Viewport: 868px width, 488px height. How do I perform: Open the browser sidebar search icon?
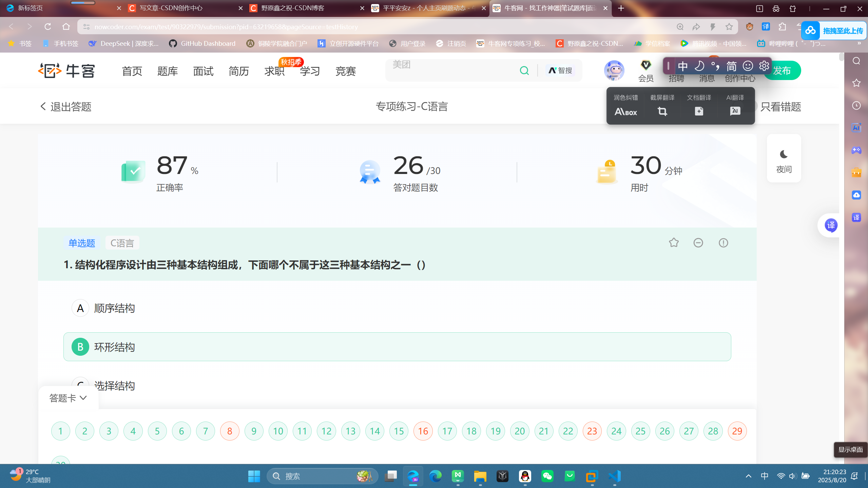[x=856, y=61]
